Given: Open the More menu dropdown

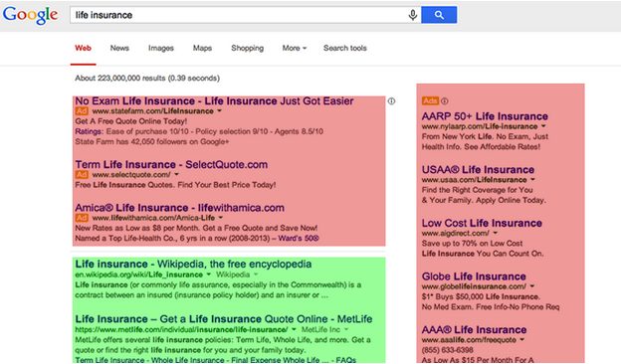Looking at the screenshot, I should (x=295, y=48).
